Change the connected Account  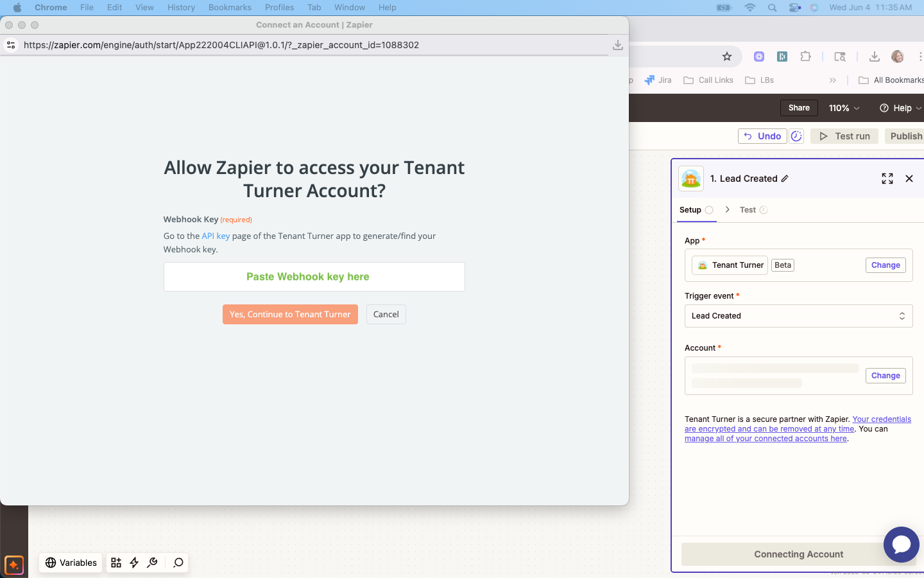tap(886, 376)
